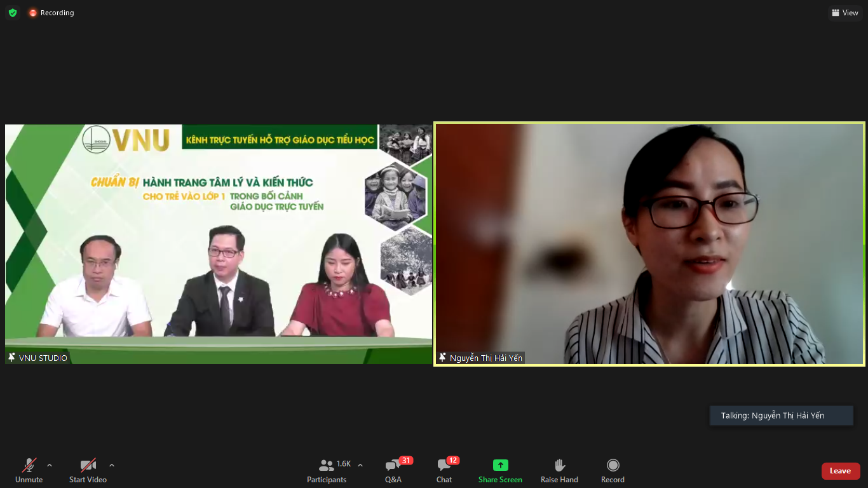
Task: Expand the arrow next to Participants
Action: click(x=360, y=465)
